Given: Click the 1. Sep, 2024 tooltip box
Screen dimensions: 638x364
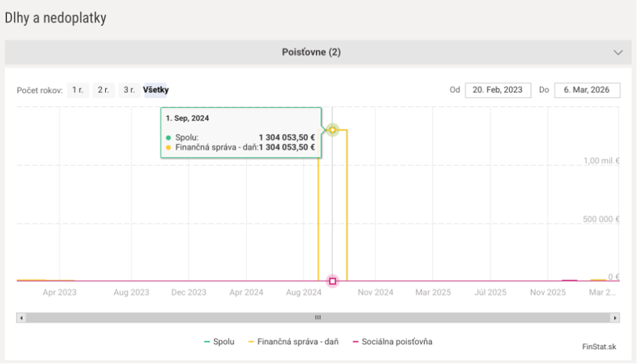Looking at the screenshot, I should [241, 133].
